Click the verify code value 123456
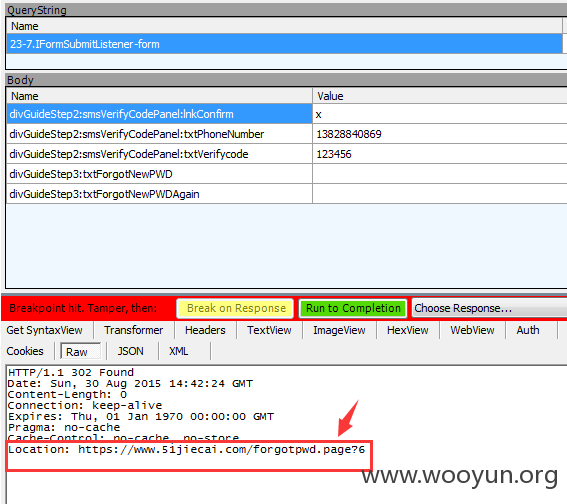 tap(440, 154)
